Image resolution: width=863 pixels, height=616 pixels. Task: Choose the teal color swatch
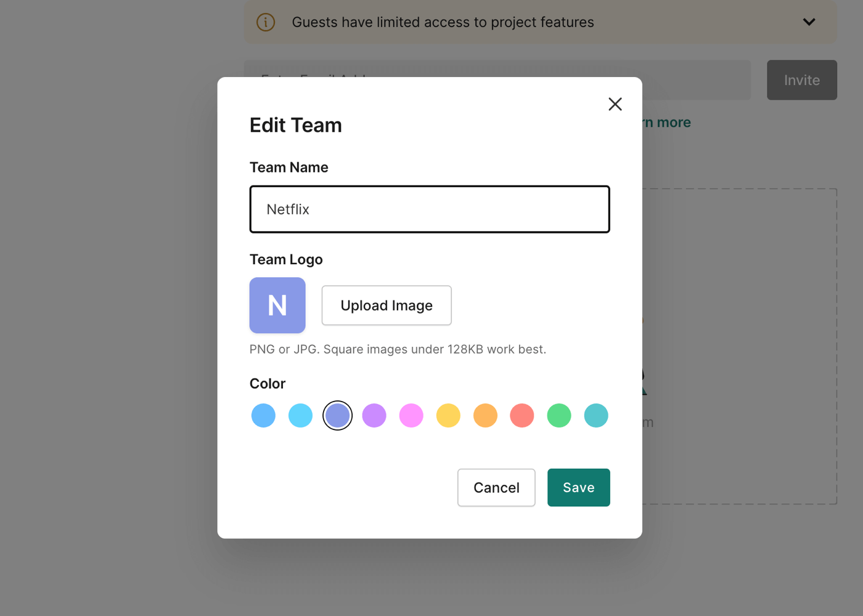pos(596,416)
